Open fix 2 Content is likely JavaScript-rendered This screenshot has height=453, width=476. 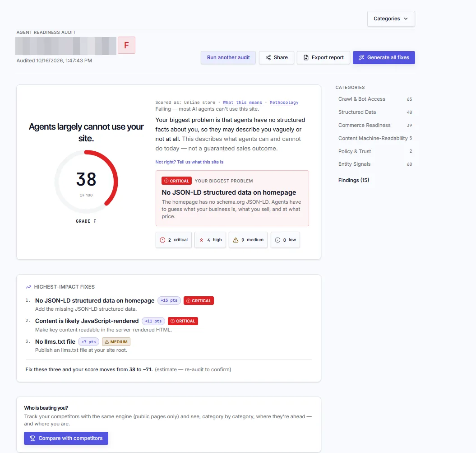(87, 321)
